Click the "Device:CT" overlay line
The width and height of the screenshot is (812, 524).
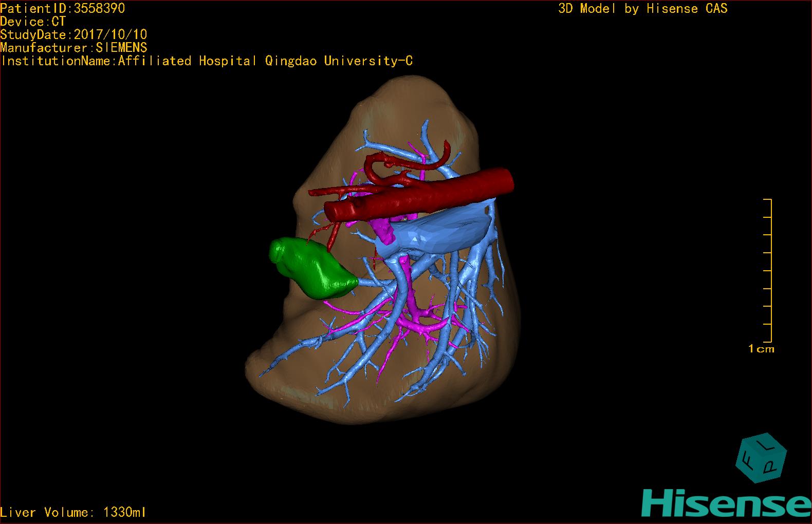(x=33, y=22)
